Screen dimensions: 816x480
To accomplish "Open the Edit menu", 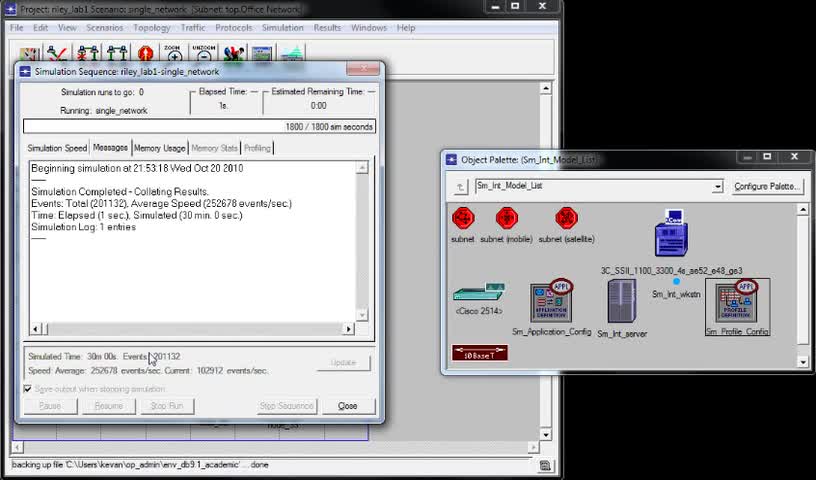I will click(x=40, y=28).
